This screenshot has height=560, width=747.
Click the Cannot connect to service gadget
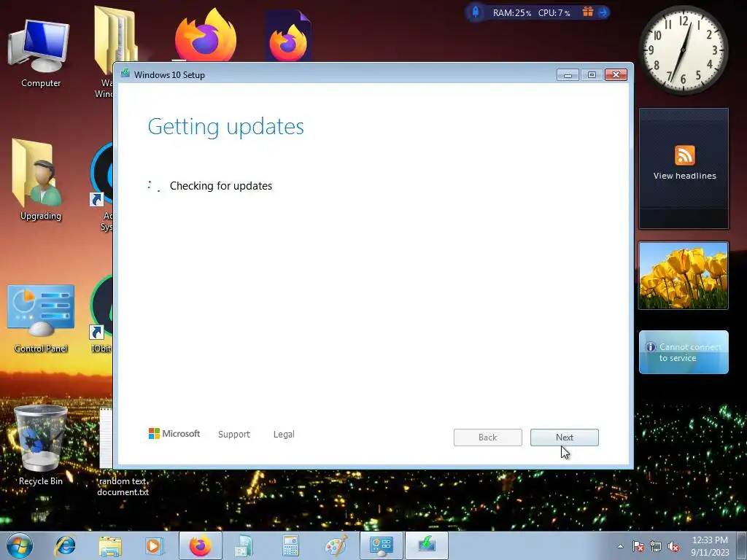[x=683, y=352]
